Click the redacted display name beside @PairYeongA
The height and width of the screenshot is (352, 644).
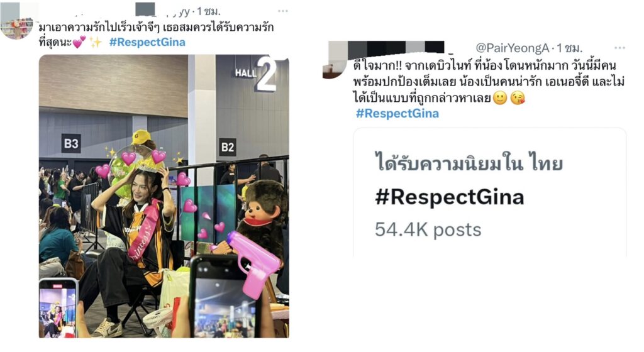(386, 49)
